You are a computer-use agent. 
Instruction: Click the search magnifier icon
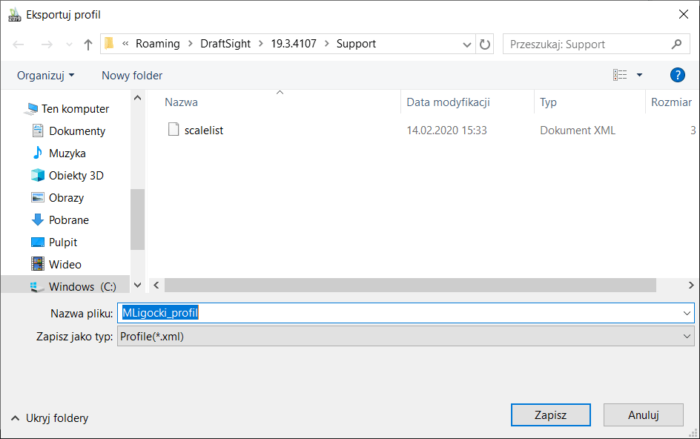(677, 44)
